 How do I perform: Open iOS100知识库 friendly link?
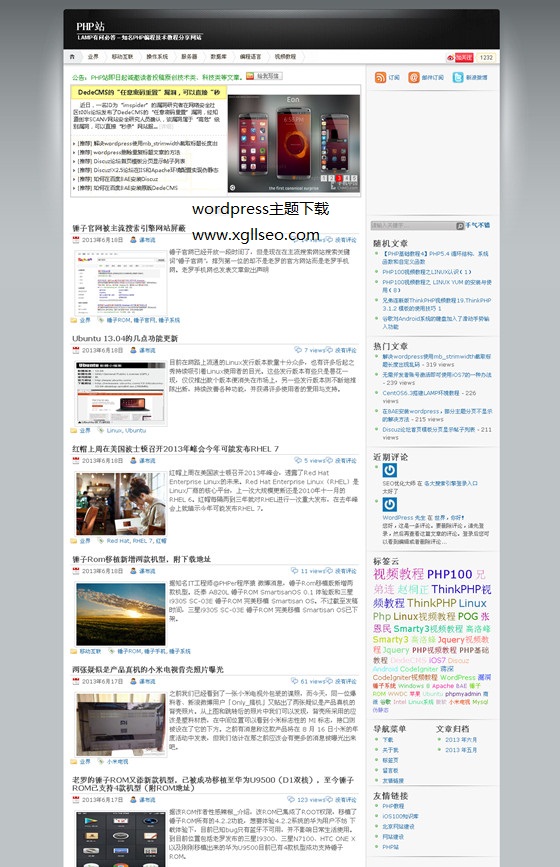point(400,816)
